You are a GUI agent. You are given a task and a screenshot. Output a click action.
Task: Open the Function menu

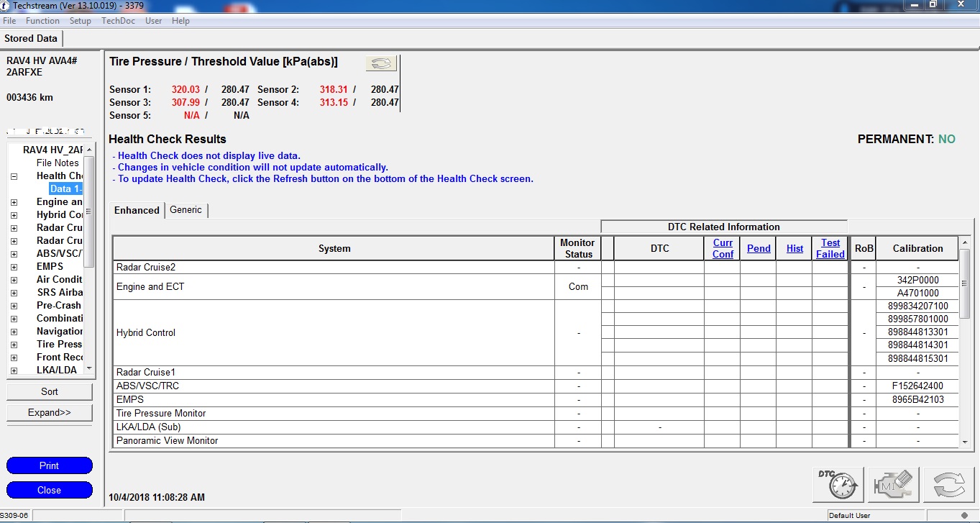pos(42,21)
